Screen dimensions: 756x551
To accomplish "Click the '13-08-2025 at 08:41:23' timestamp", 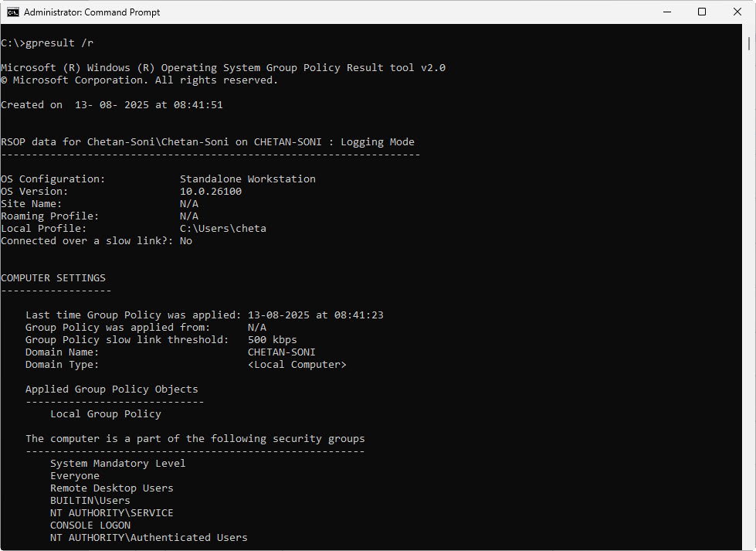I will coord(316,315).
